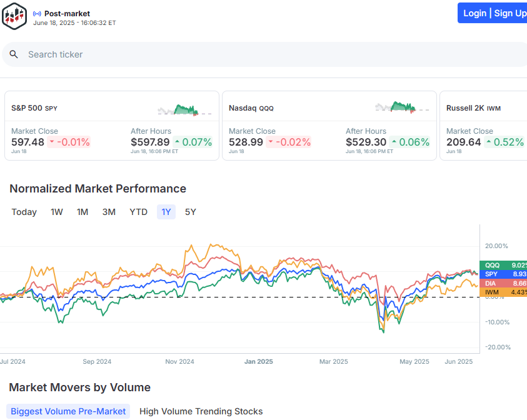Screen dimensions: 527x420
Task: Click SPY market close price 597.48
Action: pyautogui.click(x=28, y=142)
